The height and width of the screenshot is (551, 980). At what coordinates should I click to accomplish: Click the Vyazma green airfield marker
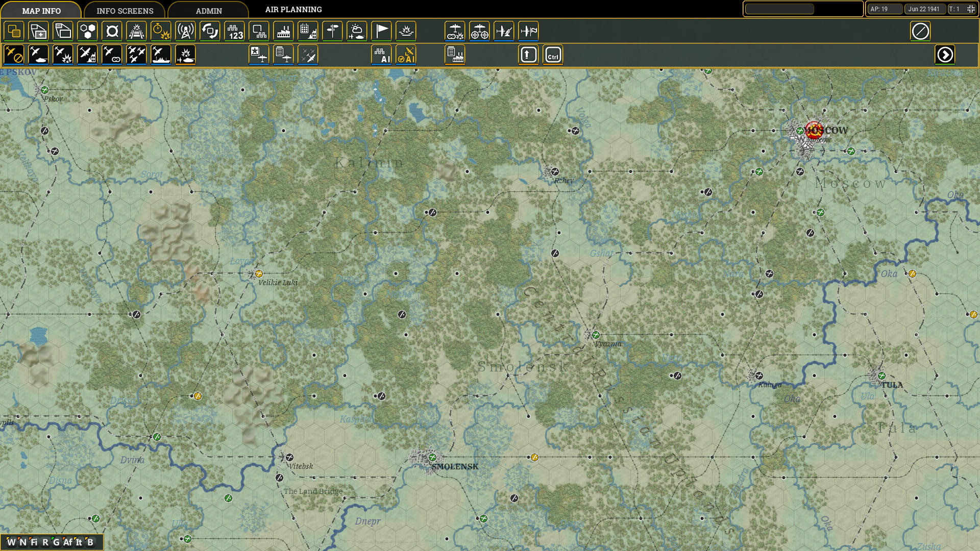(596, 335)
